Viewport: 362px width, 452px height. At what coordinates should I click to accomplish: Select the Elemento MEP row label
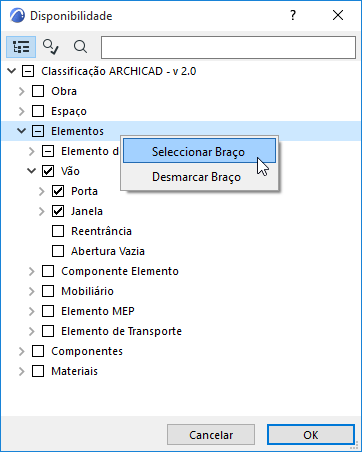tap(98, 311)
